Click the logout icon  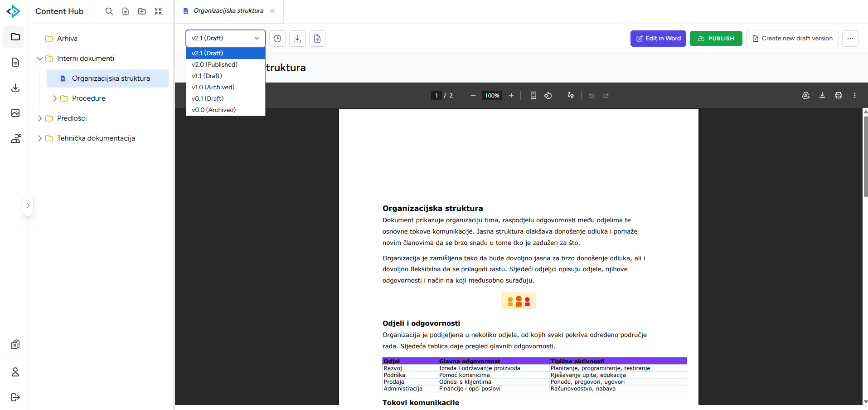click(x=15, y=397)
